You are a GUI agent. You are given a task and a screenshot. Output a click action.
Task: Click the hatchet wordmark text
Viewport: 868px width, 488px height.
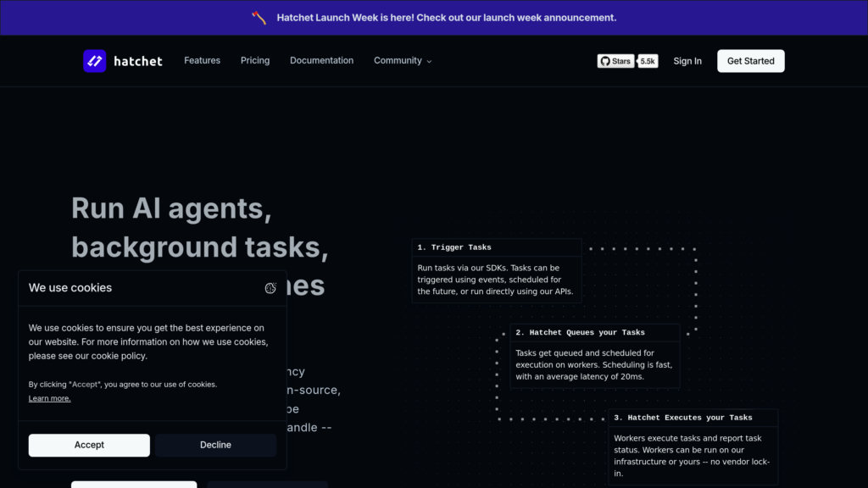pyautogui.click(x=137, y=61)
